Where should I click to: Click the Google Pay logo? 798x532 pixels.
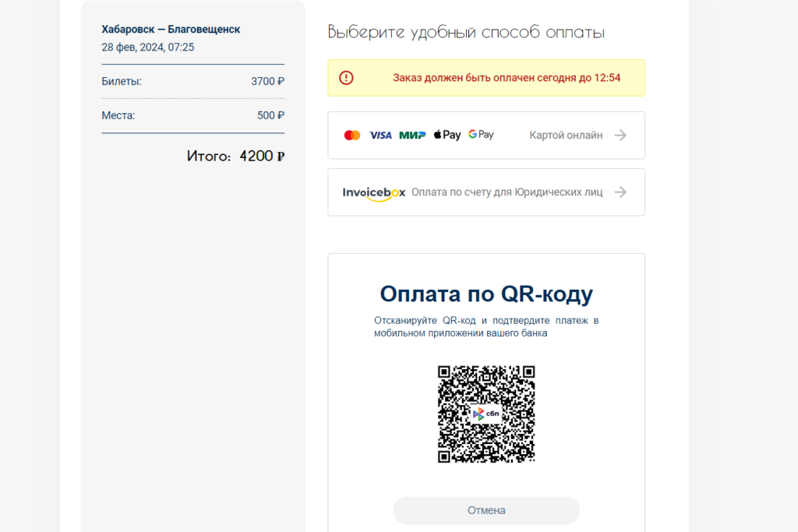click(x=481, y=135)
